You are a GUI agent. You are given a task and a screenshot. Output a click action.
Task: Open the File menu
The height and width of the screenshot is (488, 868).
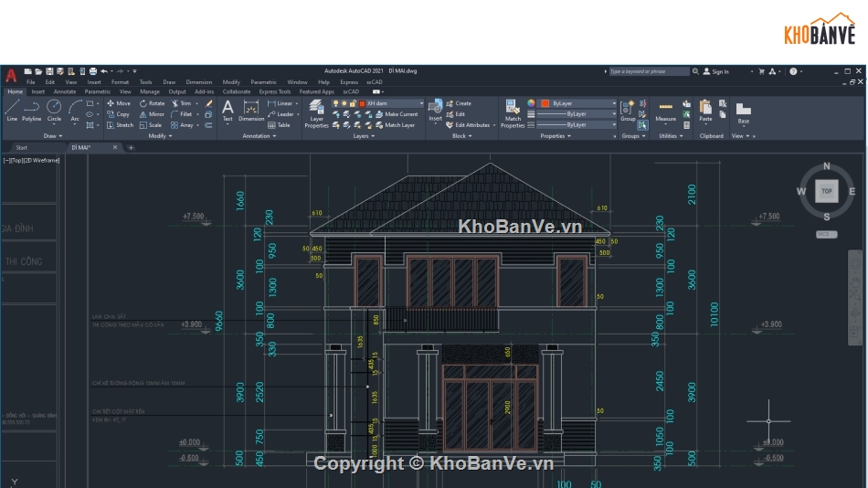pos(30,82)
